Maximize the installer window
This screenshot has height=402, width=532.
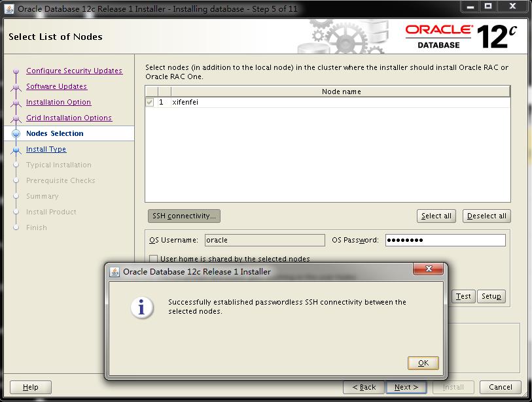(488, 7)
